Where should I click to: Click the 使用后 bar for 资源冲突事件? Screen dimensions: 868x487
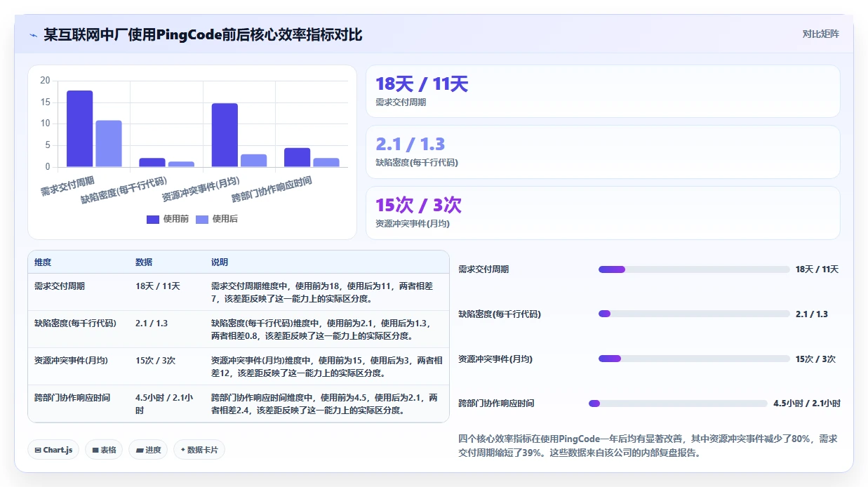coord(253,161)
